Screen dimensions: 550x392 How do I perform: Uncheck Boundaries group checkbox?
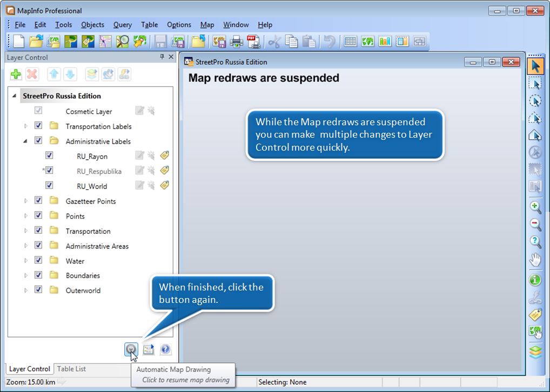(x=38, y=275)
